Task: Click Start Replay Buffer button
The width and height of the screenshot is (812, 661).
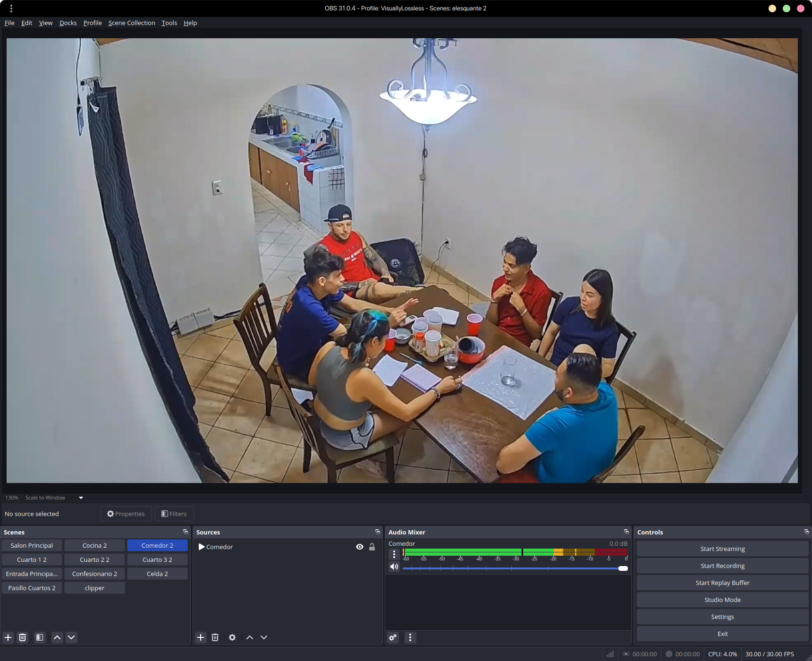Action: (x=722, y=583)
